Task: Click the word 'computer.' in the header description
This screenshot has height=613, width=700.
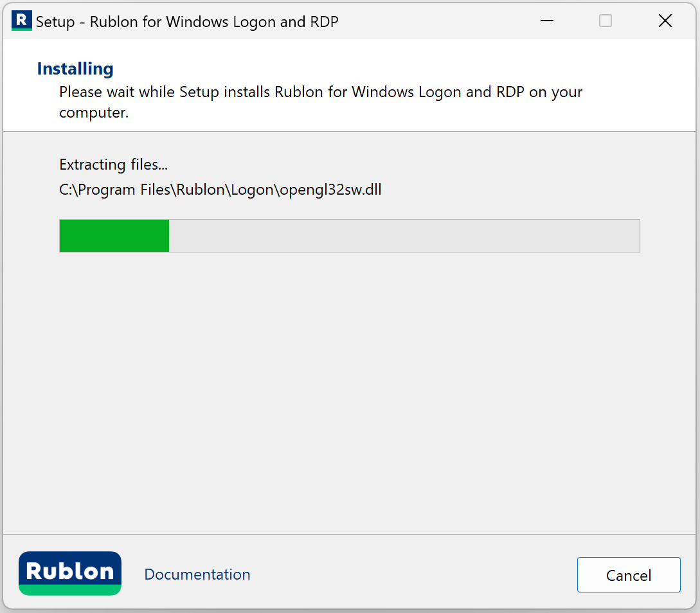Action: click(94, 113)
